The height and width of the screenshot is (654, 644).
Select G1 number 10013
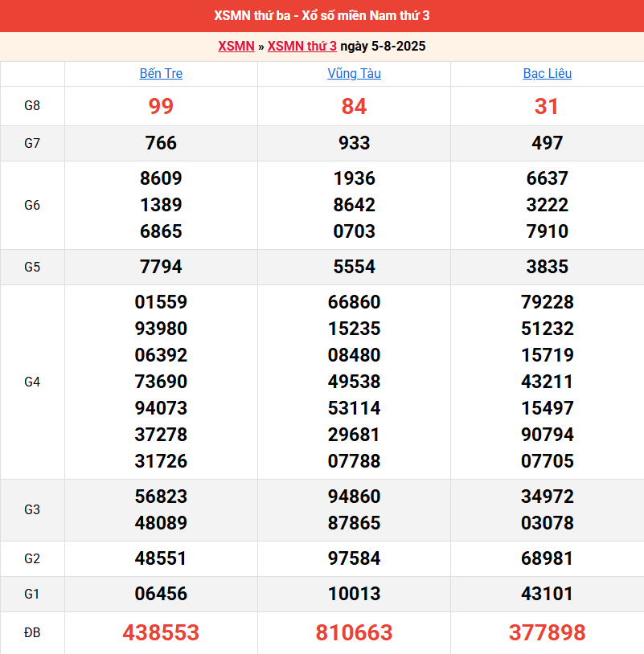(354, 594)
